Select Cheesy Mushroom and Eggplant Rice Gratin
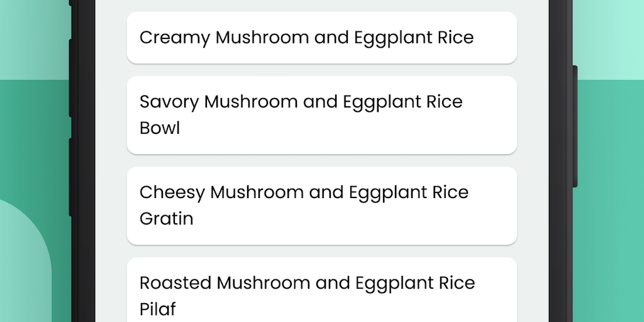This screenshot has height=322, width=644. tap(321, 205)
